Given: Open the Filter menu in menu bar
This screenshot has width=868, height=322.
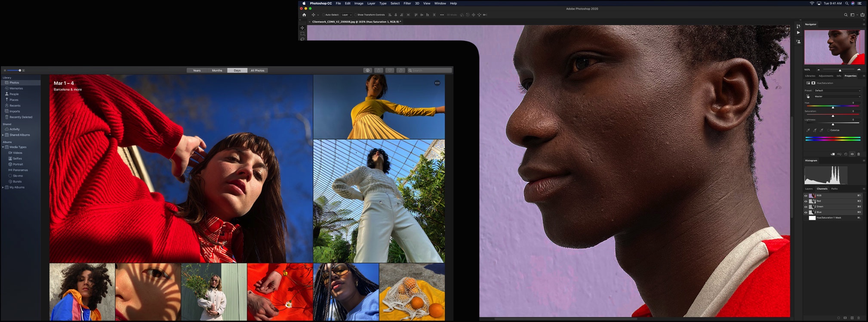Looking at the screenshot, I should click(x=407, y=3).
